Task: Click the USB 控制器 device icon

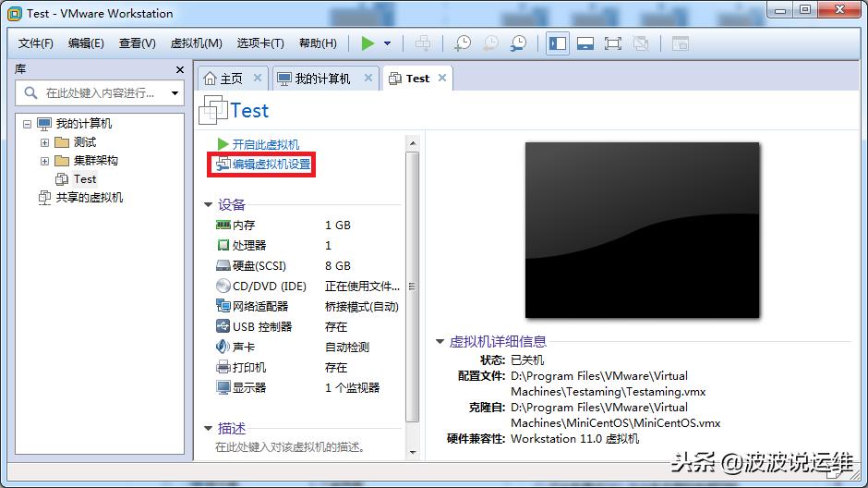Action: (223, 326)
